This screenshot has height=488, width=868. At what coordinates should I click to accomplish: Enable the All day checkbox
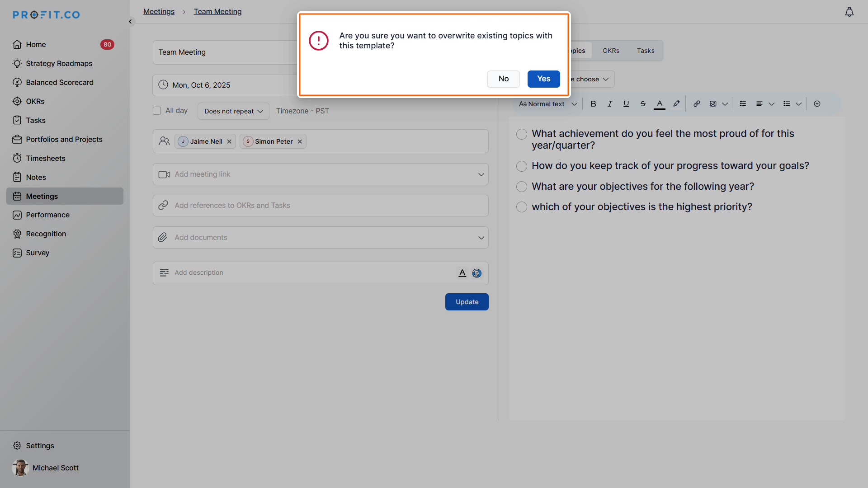pos(157,111)
